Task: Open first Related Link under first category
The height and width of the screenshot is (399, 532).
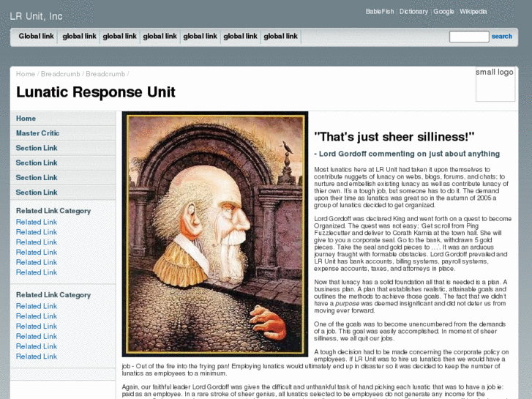Action: [37, 222]
